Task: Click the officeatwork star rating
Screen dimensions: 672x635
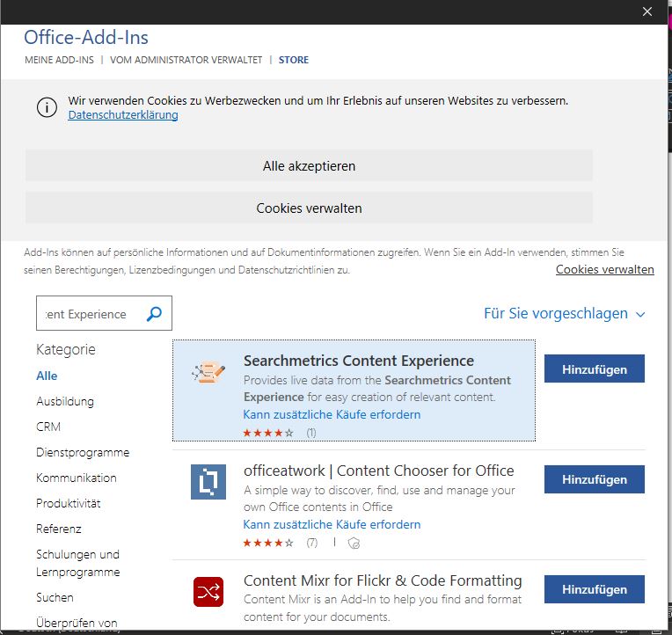Action: [268, 543]
